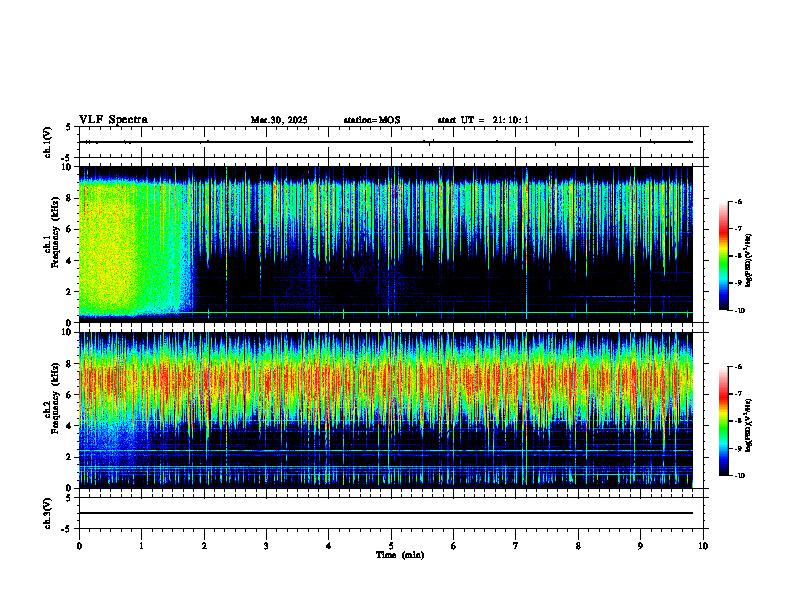Click tick label "6" on the Time axis

pyautogui.click(x=453, y=546)
